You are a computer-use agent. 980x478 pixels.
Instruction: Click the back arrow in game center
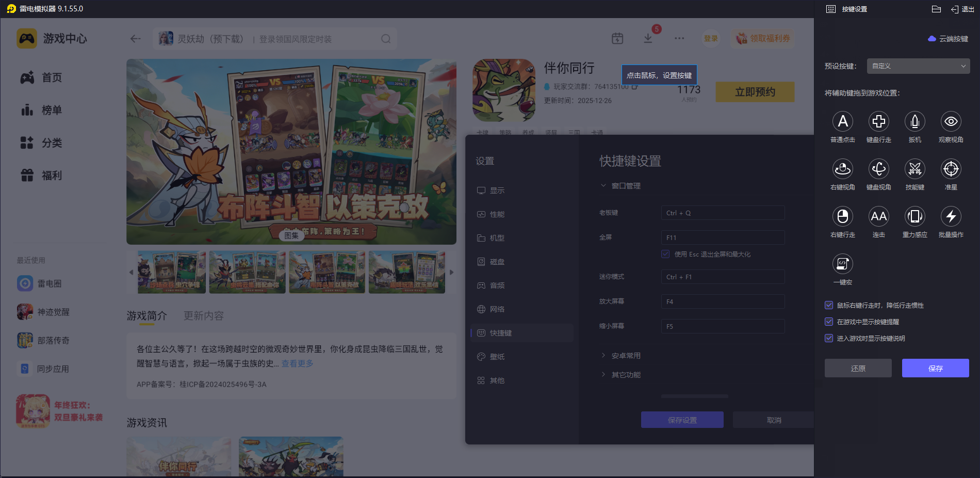tap(136, 39)
